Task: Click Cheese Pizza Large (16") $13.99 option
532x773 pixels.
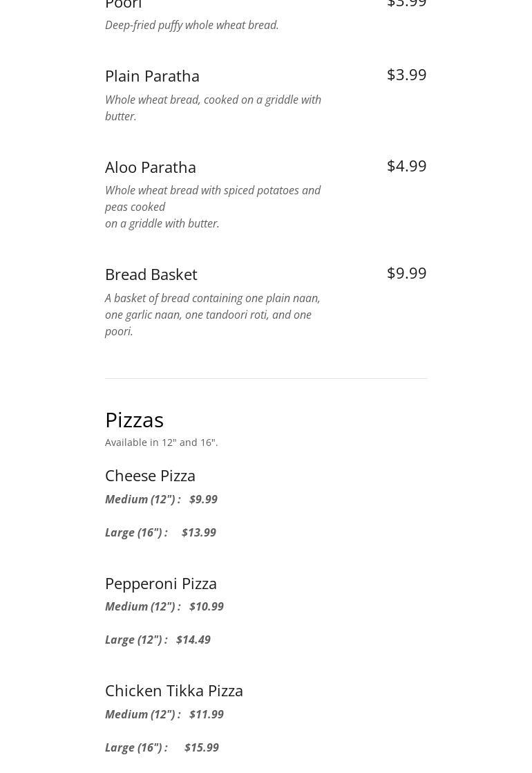Action: point(160,532)
